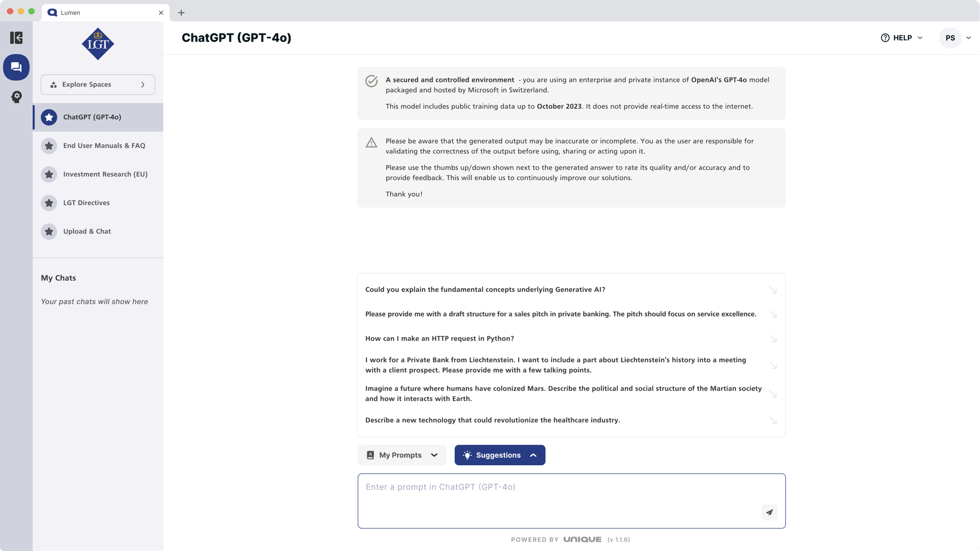Open the My Prompts dropdown

434,455
